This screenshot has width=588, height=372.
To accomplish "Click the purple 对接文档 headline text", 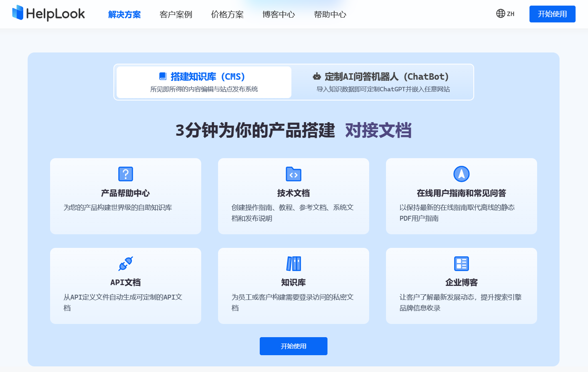I will [378, 131].
